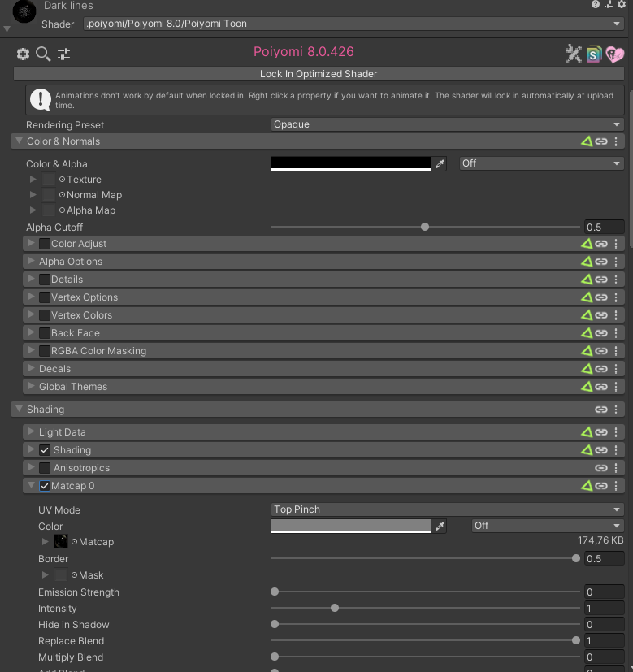This screenshot has height=672, width=633.
Task: Click Lock In Optimized Shader button
Action: (319, 74)
